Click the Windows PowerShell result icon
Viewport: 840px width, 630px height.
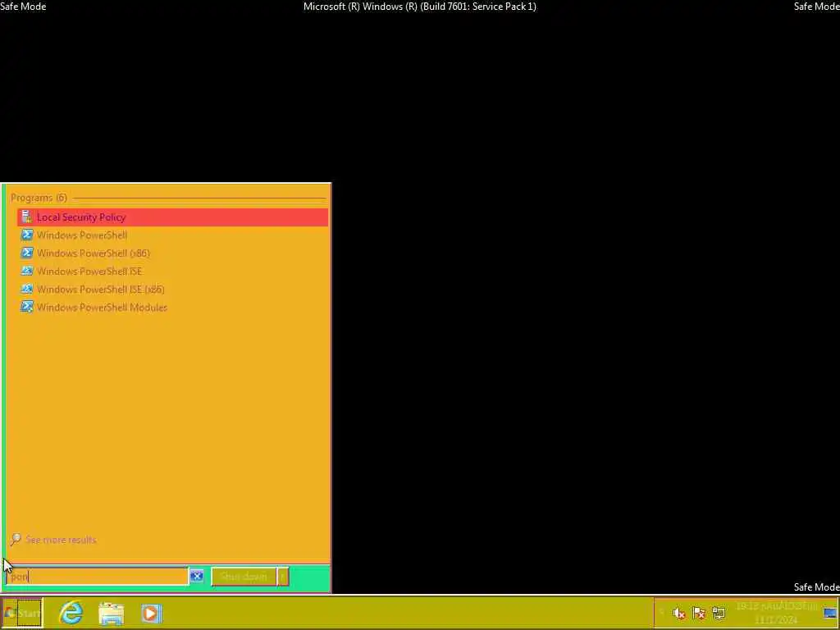click(x=27, y=235)
